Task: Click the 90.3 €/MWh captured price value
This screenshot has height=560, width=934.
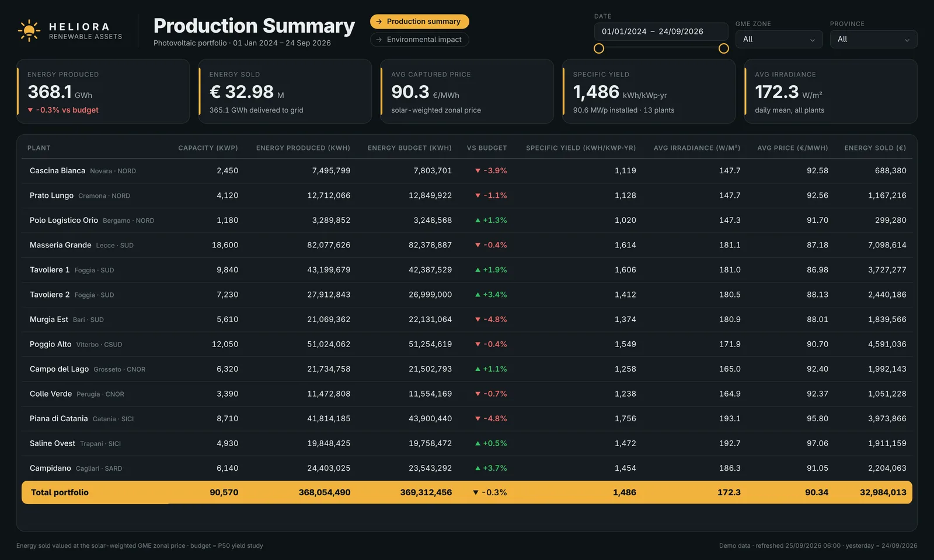Action: point(425,92)
